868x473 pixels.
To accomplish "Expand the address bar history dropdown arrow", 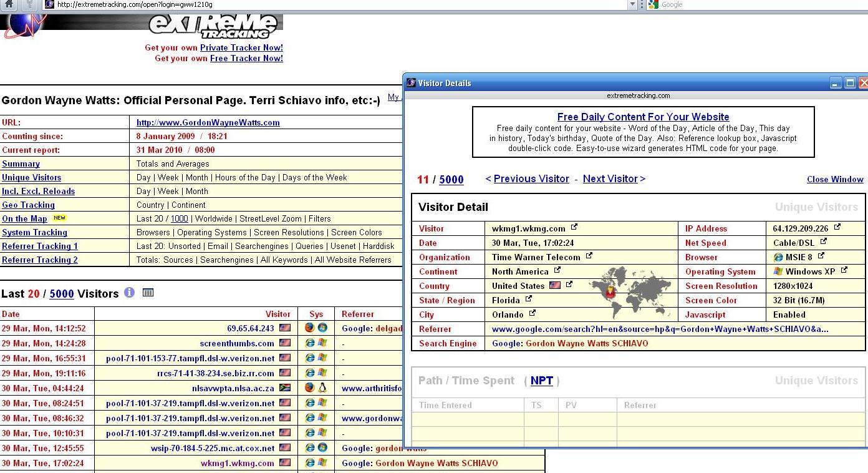I will [632, 4].
